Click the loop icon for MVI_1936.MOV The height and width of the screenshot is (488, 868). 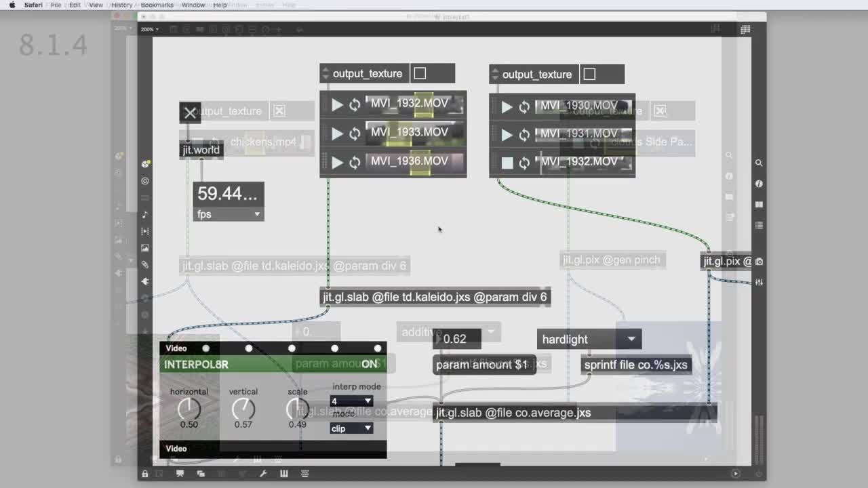click(x=355, y=163)
